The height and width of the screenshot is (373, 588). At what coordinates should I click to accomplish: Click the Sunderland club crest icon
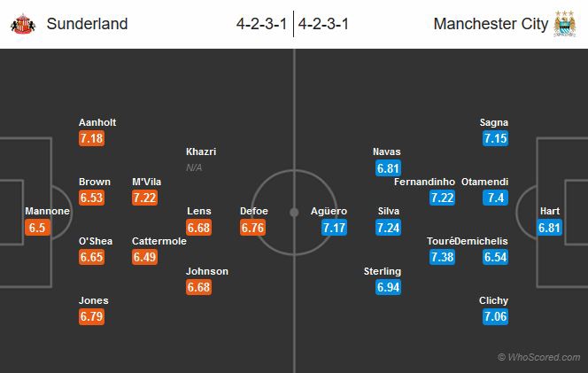(x=19, y=24)
